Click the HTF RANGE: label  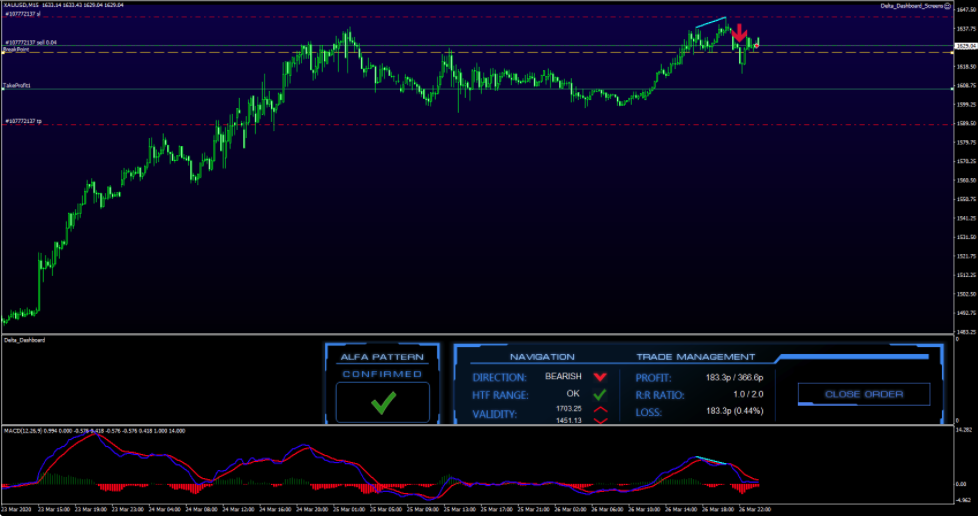500,395
